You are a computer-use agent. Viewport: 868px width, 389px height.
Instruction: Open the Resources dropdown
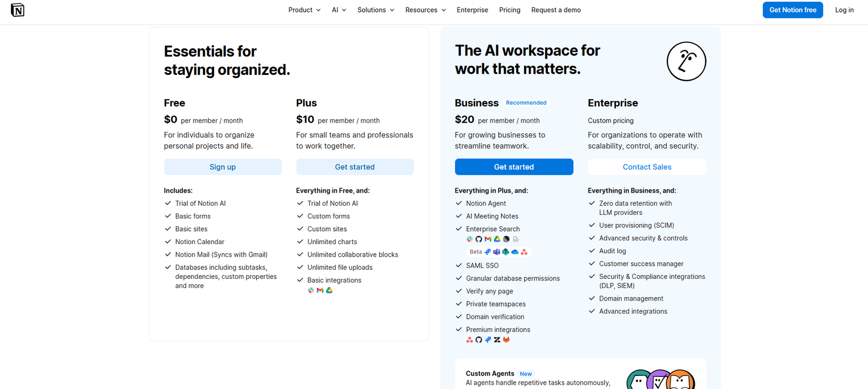[x=425, y=10]
